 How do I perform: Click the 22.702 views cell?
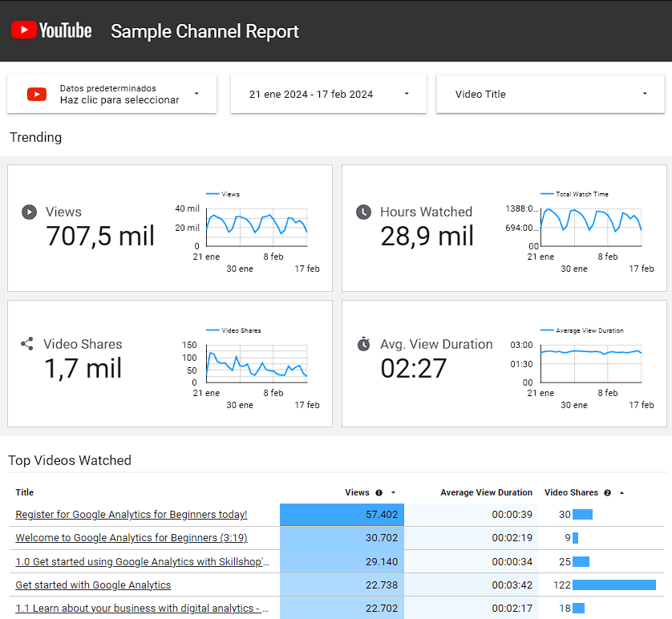click(342, 609)
